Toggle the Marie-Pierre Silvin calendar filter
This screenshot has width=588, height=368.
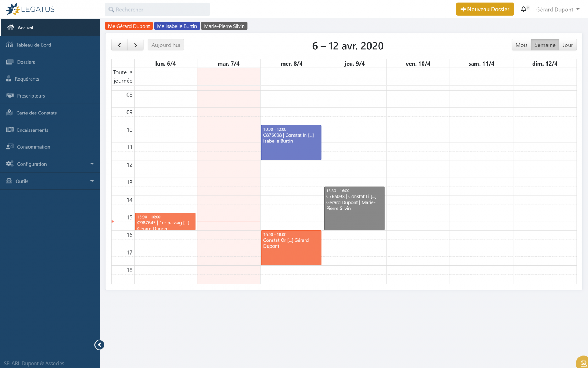[224, 26]
